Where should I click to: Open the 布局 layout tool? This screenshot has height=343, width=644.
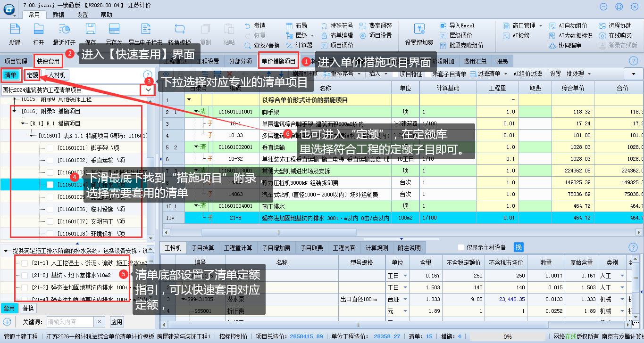(296, 25)
